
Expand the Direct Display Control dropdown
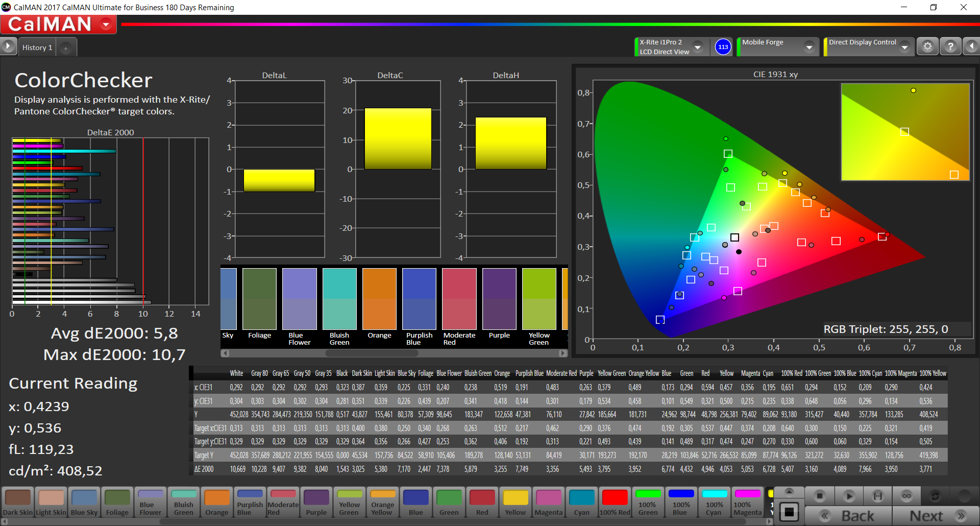(904, 47)
